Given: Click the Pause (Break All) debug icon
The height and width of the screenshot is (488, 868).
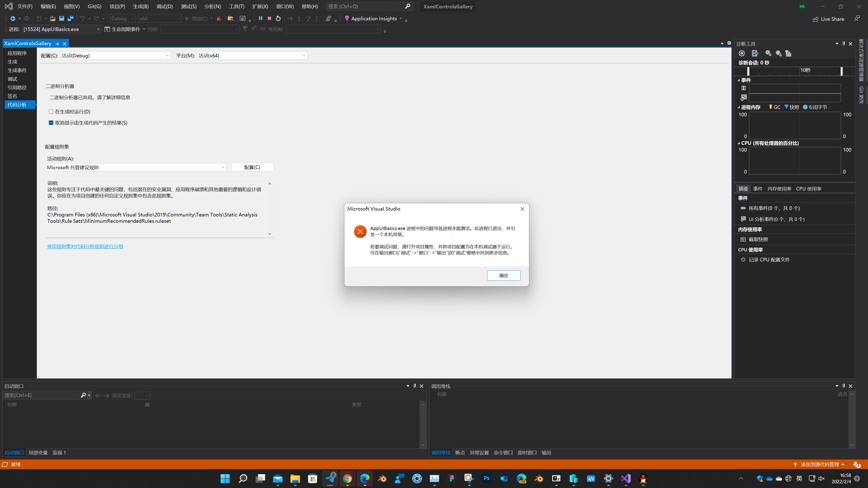Looking at the screenshot, I should (260, 18).
